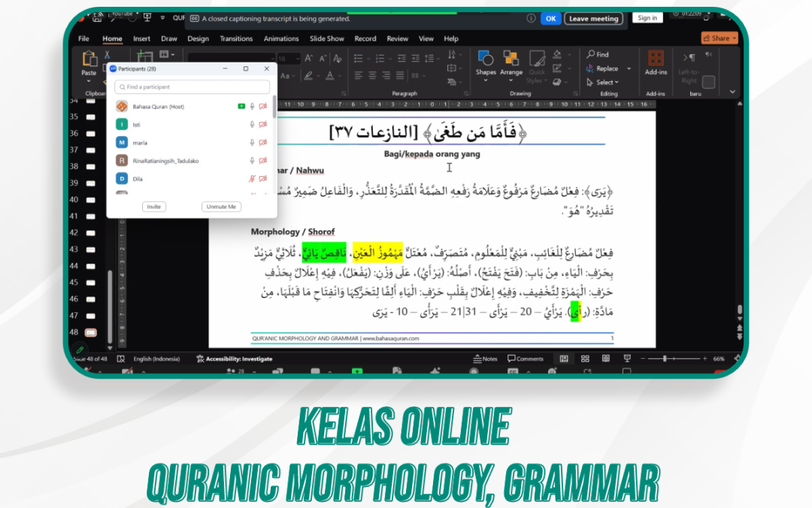Click the OK button
812x508 pixels.
click(x=550, y=18)
